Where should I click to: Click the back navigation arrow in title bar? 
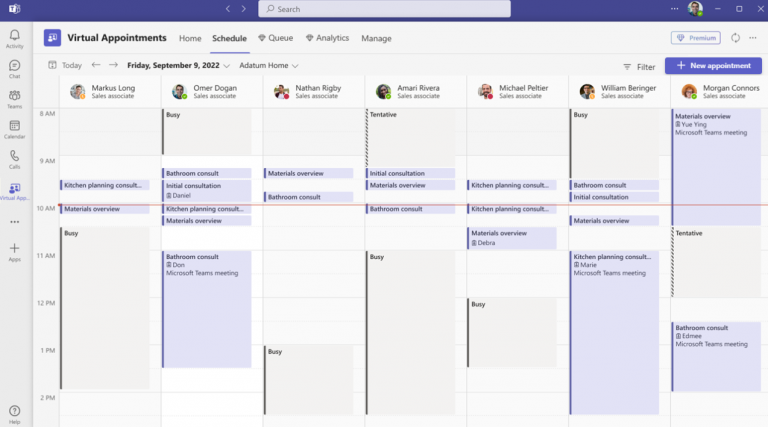point(228,9)
